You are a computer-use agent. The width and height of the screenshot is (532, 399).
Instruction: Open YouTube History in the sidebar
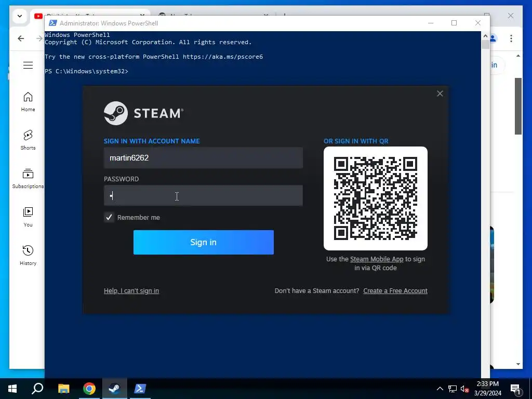pyautogui.click(x=28, y=256)
